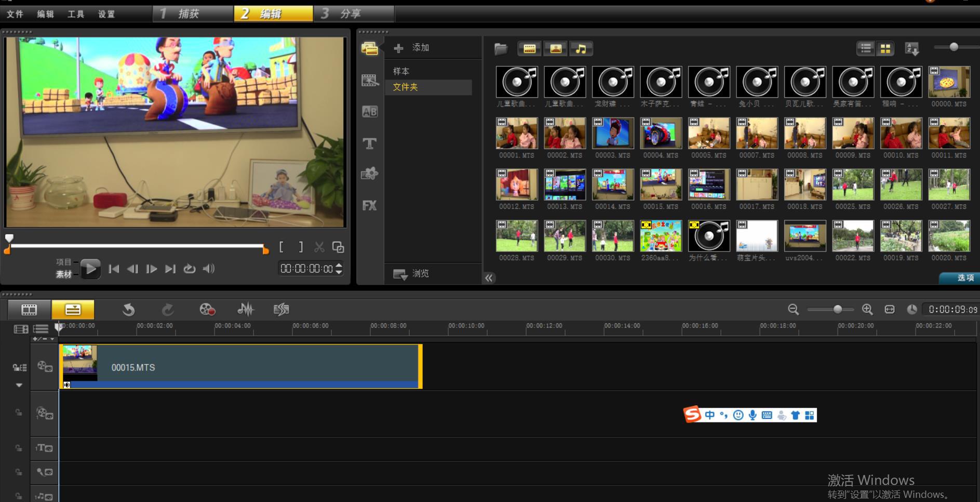
Task: Set mark-out with the right bracket
Action: (x=301, y=247)
